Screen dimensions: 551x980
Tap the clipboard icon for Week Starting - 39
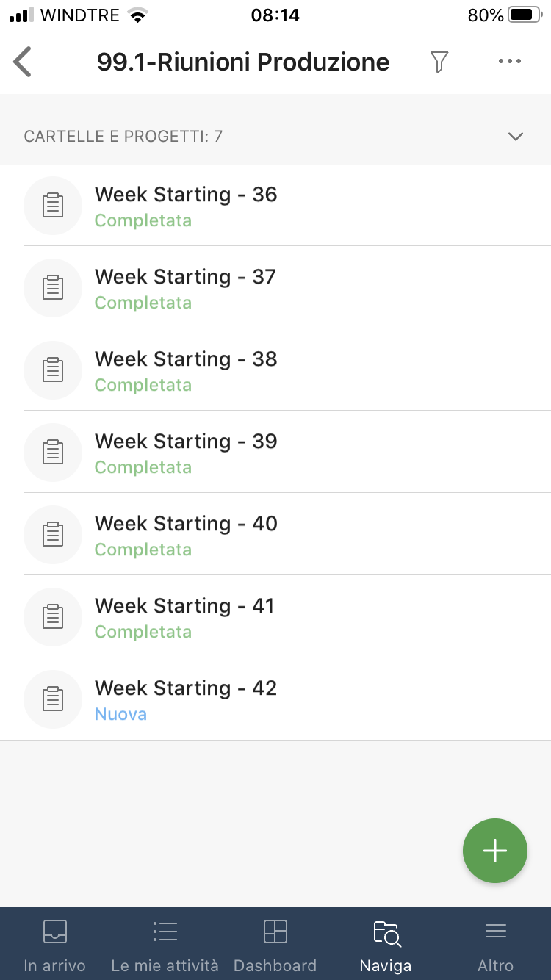pos(52,453)
